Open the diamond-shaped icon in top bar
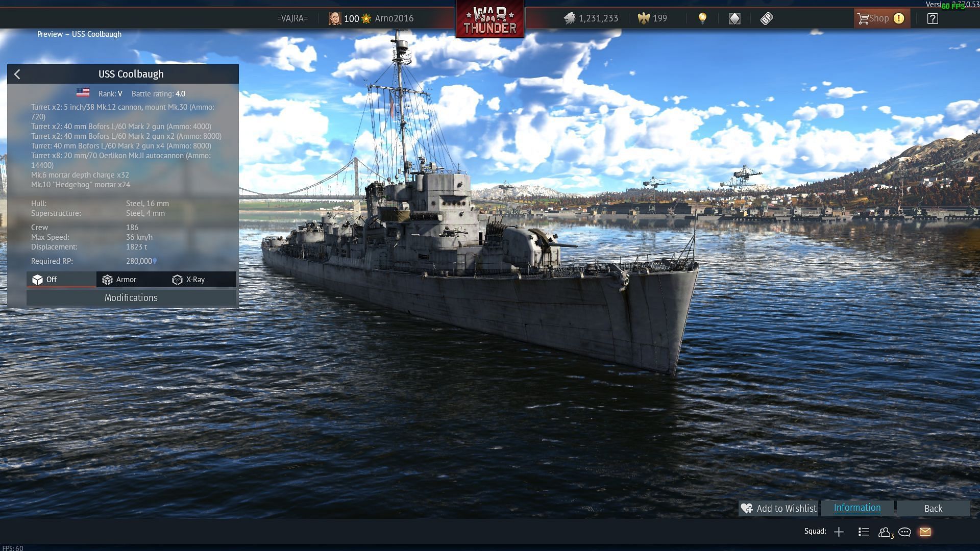Viewport: 980px width, 551px height. [734, 19]
